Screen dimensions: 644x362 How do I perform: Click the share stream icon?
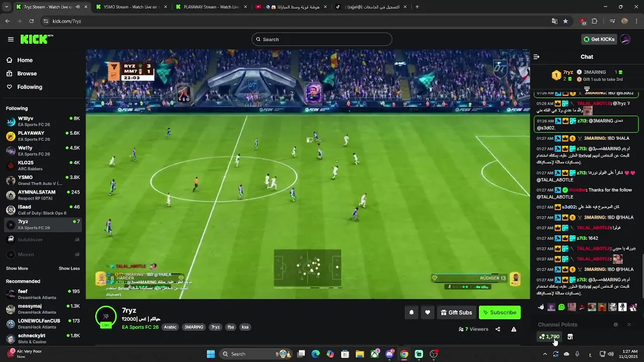(x=498, y=329)
